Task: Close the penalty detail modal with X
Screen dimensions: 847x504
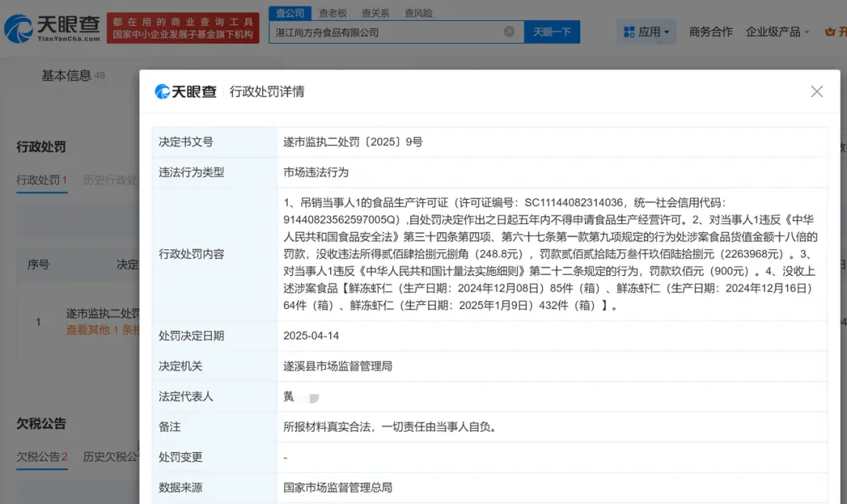Action: 816,92
